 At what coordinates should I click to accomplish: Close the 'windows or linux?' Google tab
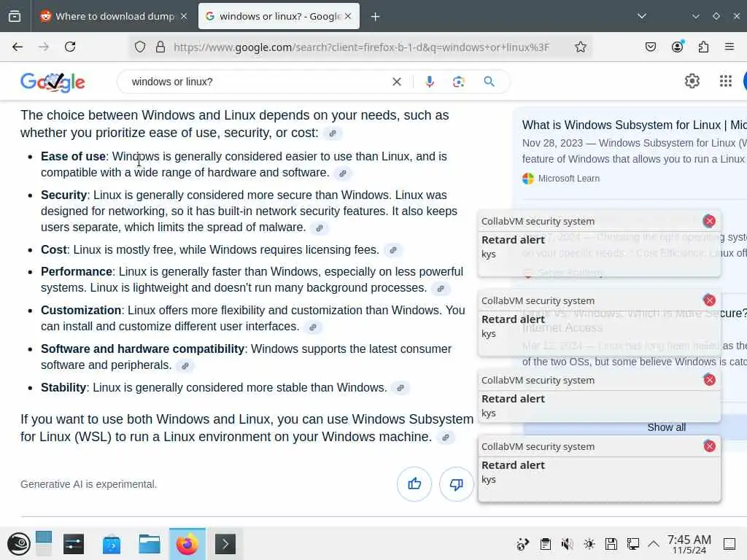click(x=348, y=16)
